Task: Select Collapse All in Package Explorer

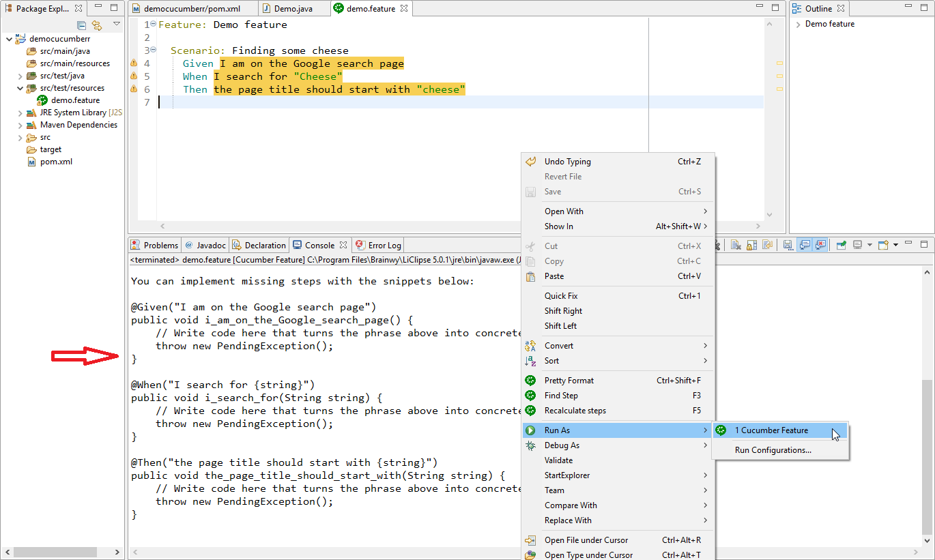Action: [81, 25]
